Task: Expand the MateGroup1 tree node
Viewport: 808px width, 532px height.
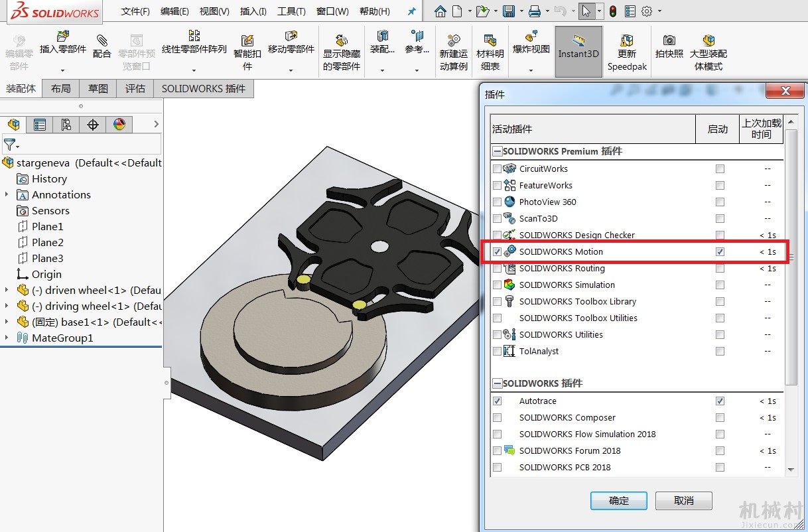Action: coord(7,338)
